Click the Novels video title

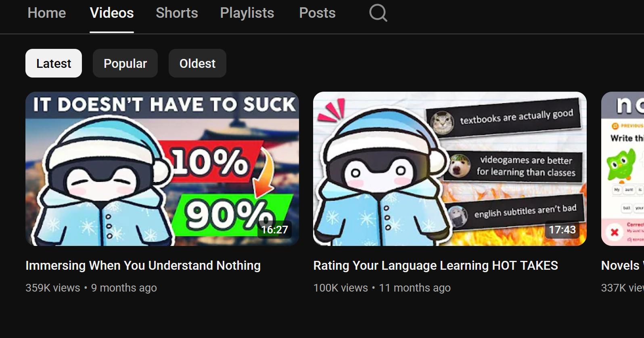[622, 265]
